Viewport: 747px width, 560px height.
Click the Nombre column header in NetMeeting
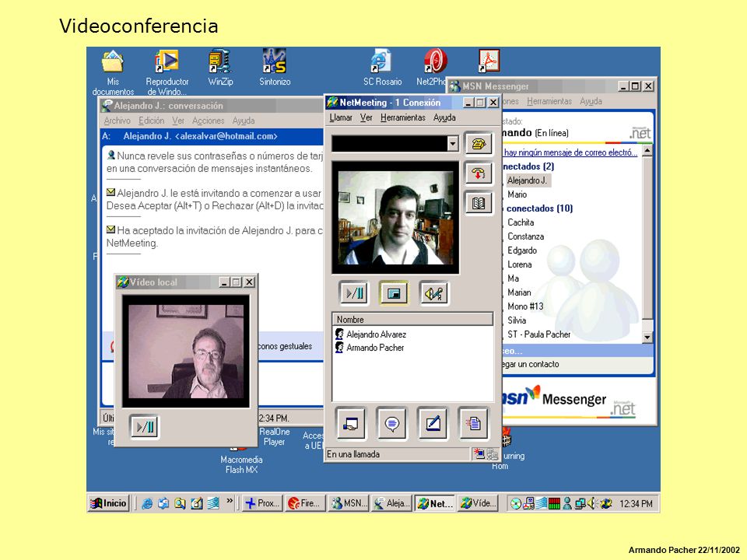point(412,320)
